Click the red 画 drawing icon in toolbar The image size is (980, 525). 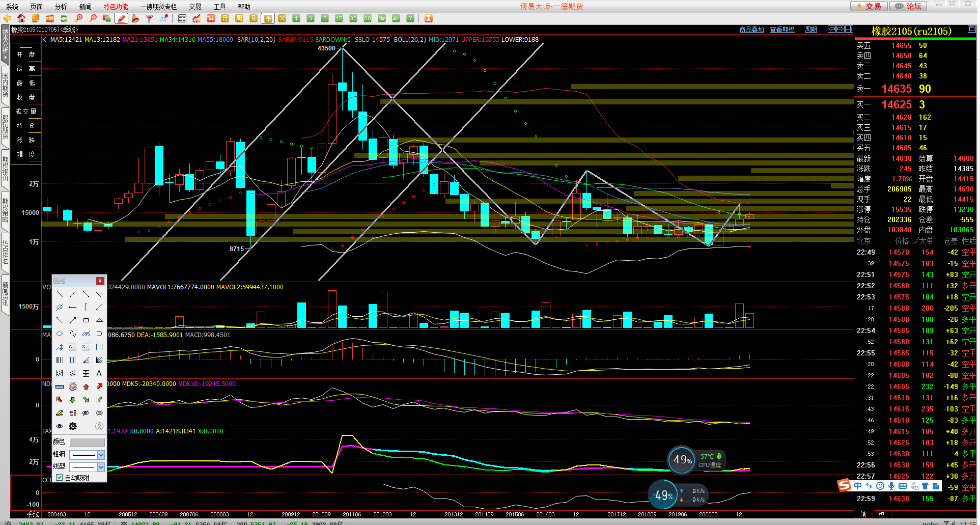pyautogui.click(x=429, y=18)
